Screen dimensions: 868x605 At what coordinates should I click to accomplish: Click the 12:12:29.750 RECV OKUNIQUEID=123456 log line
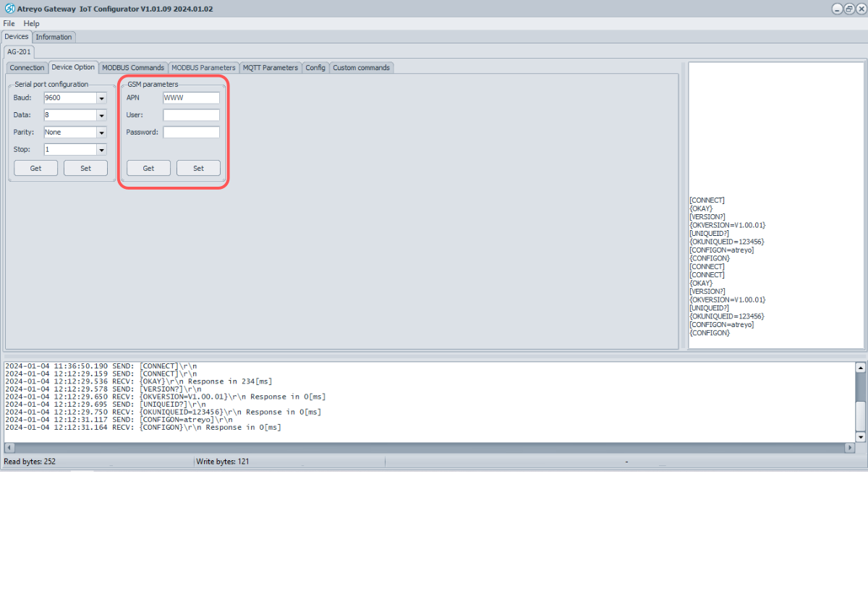pos(163,412)
